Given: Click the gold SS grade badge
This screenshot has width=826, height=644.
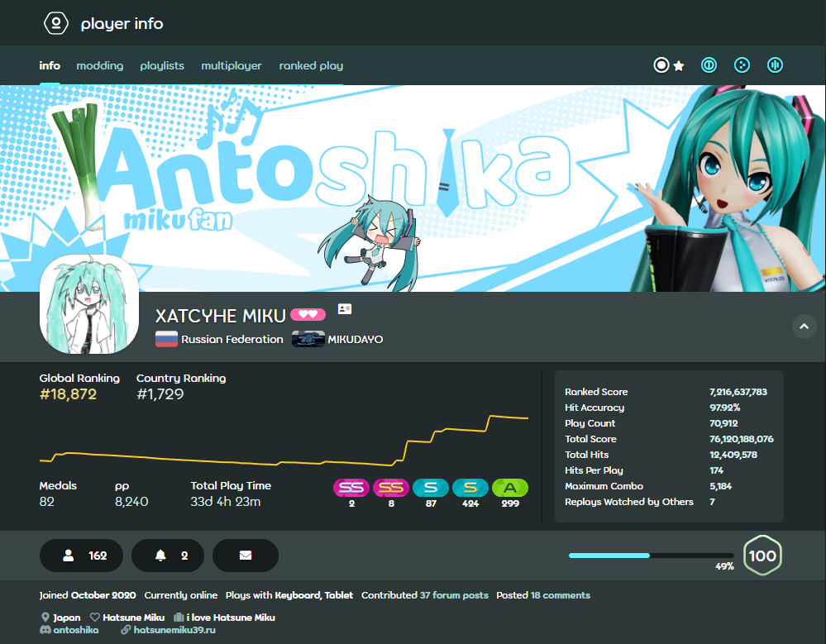Looking at the screenshot, I should [x=391, y=488].
